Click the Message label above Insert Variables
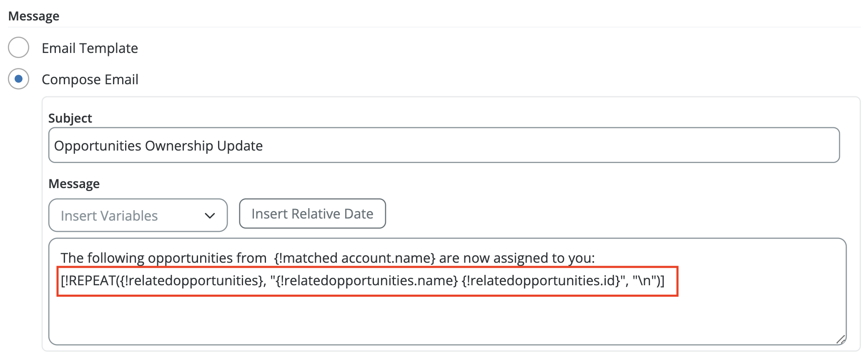Viewport: 868px width, 357px height. [x=74, y=184]
